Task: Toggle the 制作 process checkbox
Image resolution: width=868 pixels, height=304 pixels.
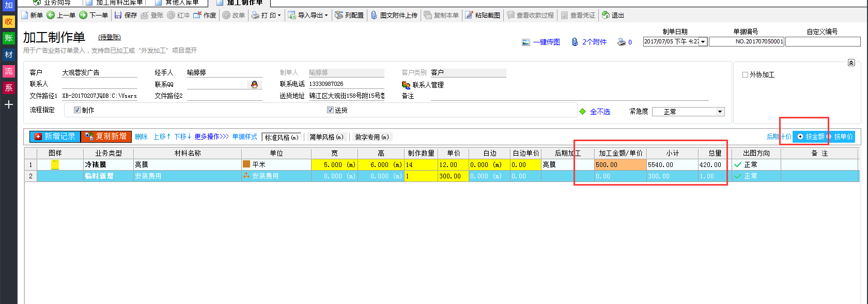Action: 77,110
